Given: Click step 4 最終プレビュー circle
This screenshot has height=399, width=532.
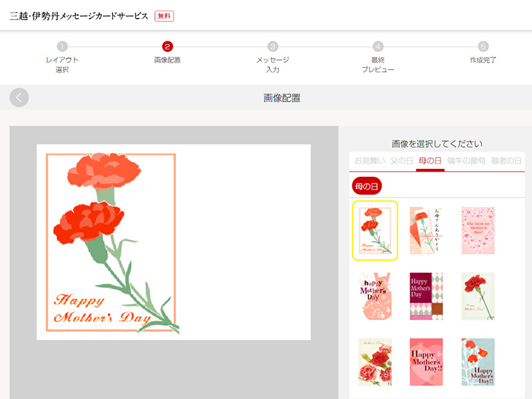Looking at the screenshot, I should (x=378, y=47).
